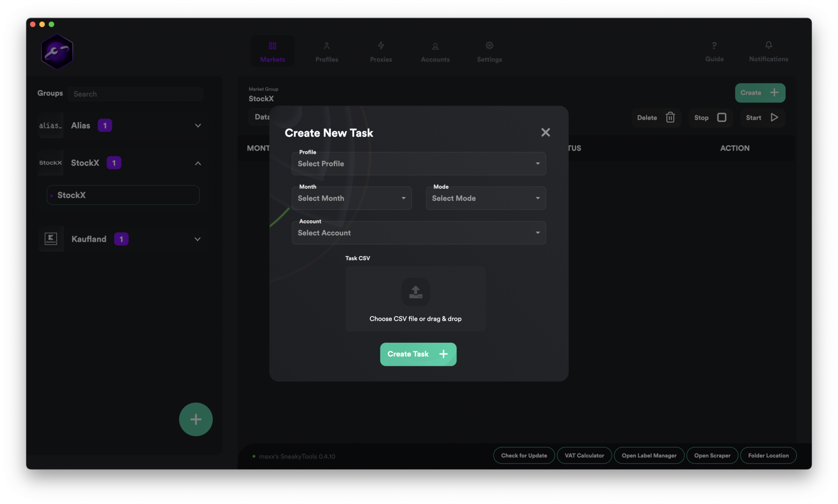
Task: Close the Create New Task dialog
Action: 545,132
